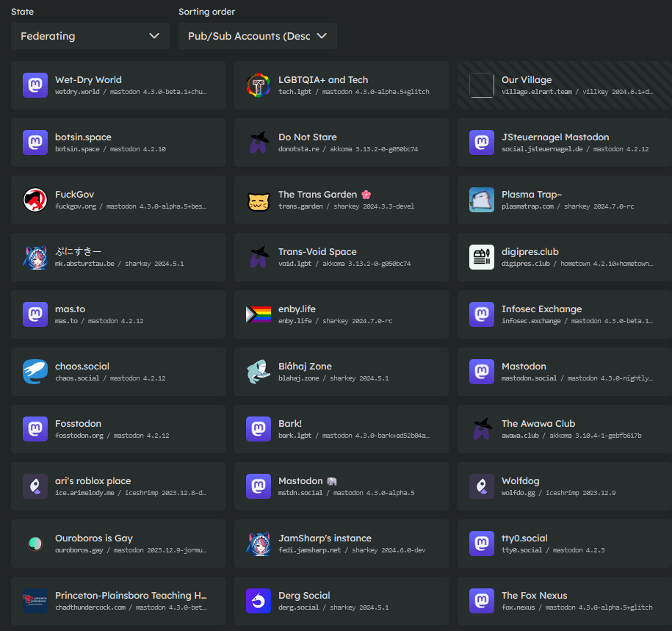
Task: Select the text 'awawa.club / akkoma 3.10.4-1-gebfb617b'
Action: click(x=571, y=436)
